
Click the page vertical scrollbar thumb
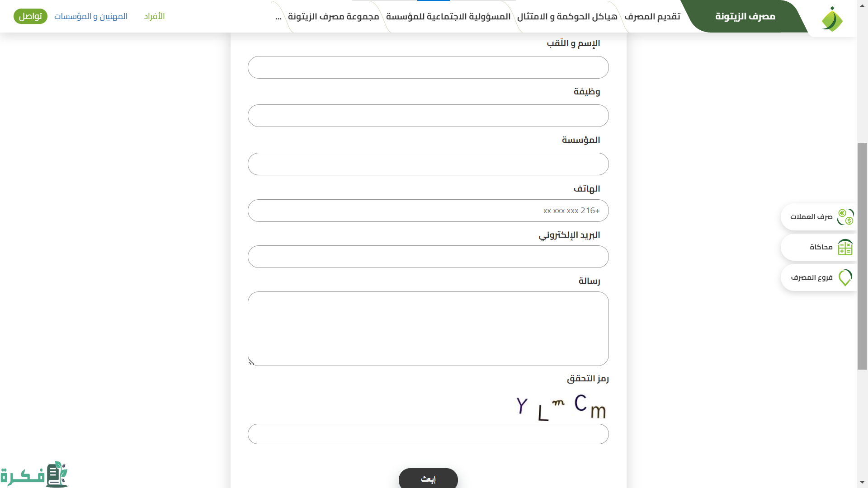[862, 256]
